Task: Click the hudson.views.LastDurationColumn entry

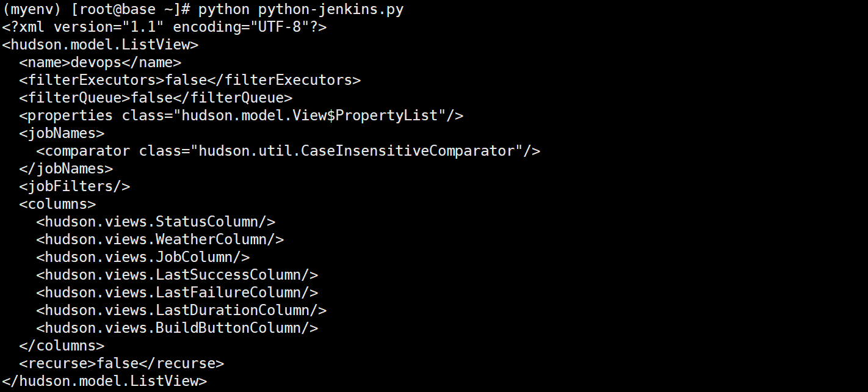Action: pyautogui.click(x=181, y=311)
